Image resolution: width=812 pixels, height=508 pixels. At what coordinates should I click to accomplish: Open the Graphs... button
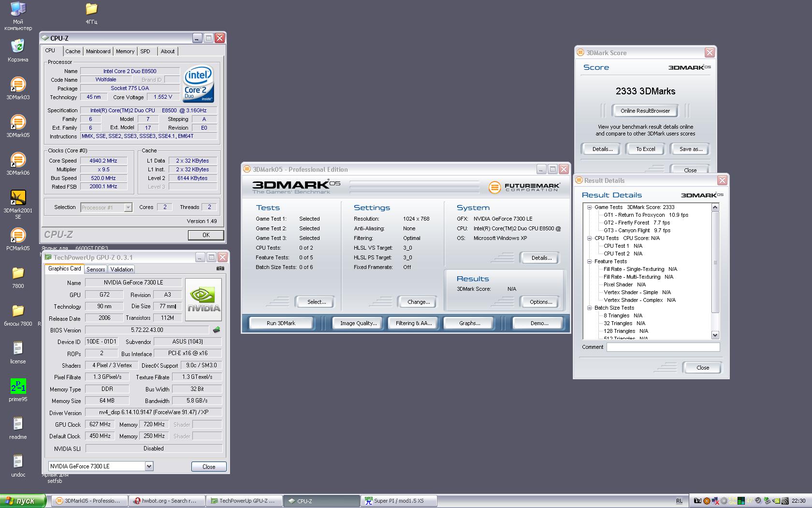pyautogui.click(x=469, y=323)
